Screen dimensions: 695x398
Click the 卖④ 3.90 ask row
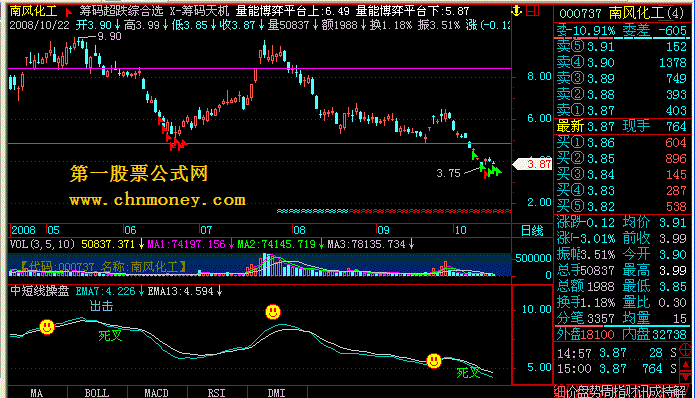[621, 62]
